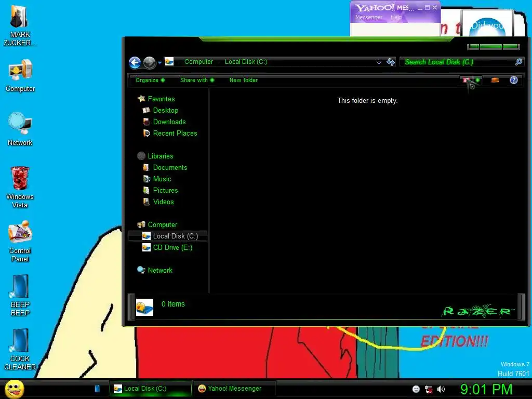Open the Organize menu
Viewport: 532px width, 399px height.
(150, 81)
